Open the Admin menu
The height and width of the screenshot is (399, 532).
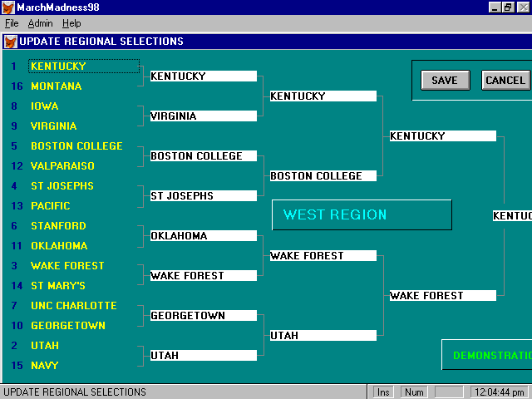(x=40, y=23)
